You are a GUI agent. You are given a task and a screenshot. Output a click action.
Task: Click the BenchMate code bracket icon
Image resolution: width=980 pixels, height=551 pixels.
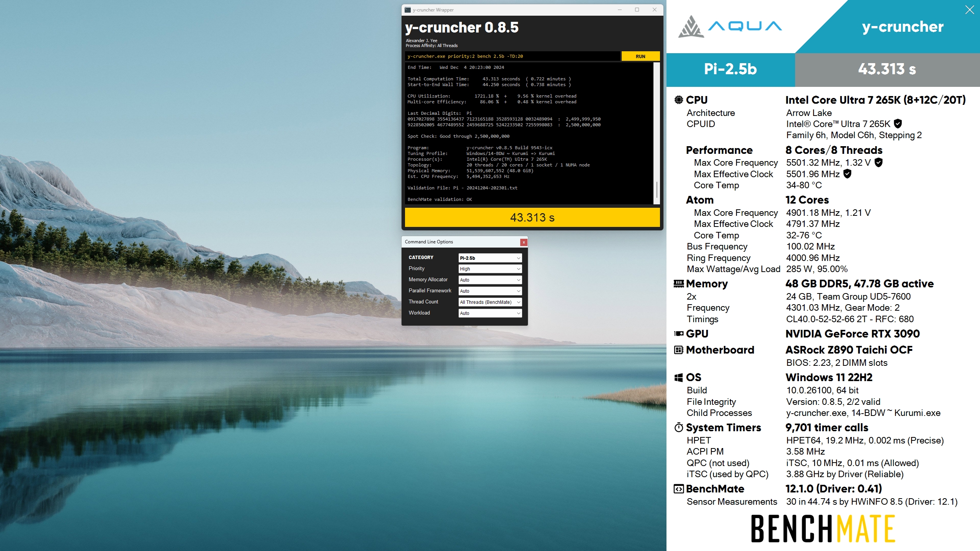tap(678, 489)
